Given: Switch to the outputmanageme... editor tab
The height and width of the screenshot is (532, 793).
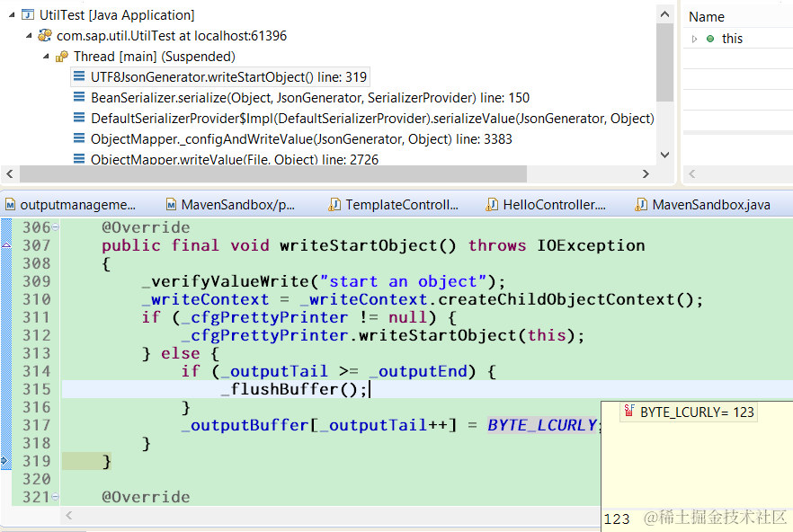Looking at the screenshot, I should tap(78, 205).
